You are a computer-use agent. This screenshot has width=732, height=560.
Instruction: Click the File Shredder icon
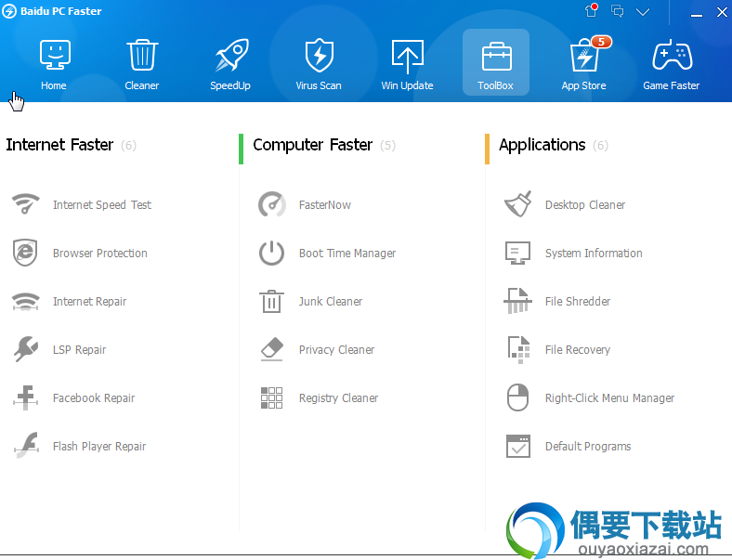pyautogui.click(x=517, y=301)
